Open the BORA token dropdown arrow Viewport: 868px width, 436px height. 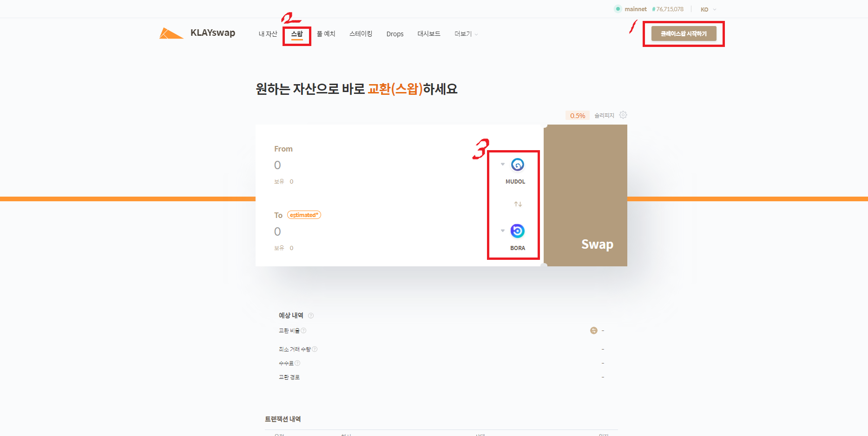(x=503, y=231)
